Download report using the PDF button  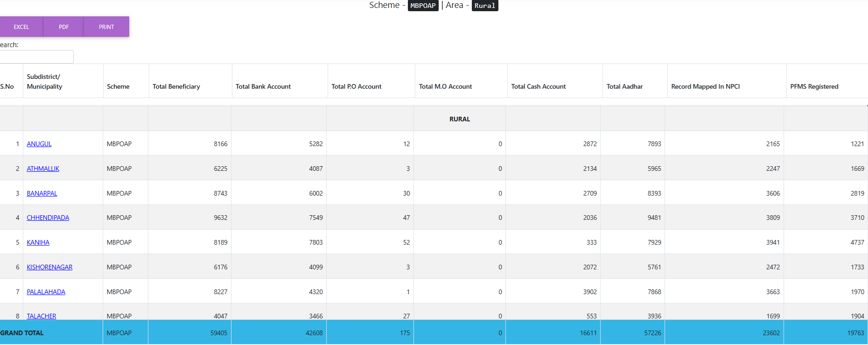point(64,27)
